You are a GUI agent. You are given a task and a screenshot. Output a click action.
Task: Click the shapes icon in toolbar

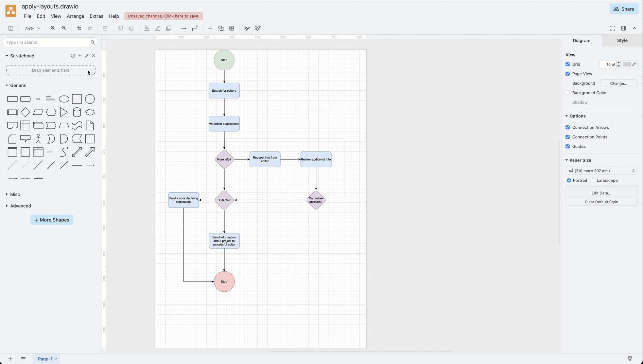[221, 28]
